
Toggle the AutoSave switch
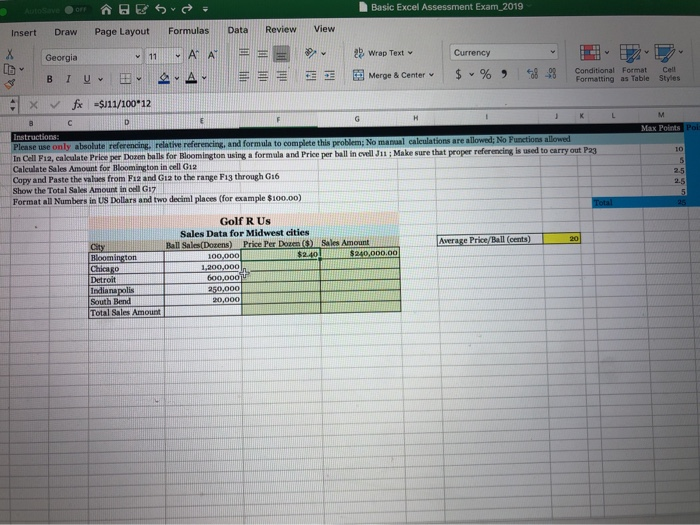pos(76,9)
